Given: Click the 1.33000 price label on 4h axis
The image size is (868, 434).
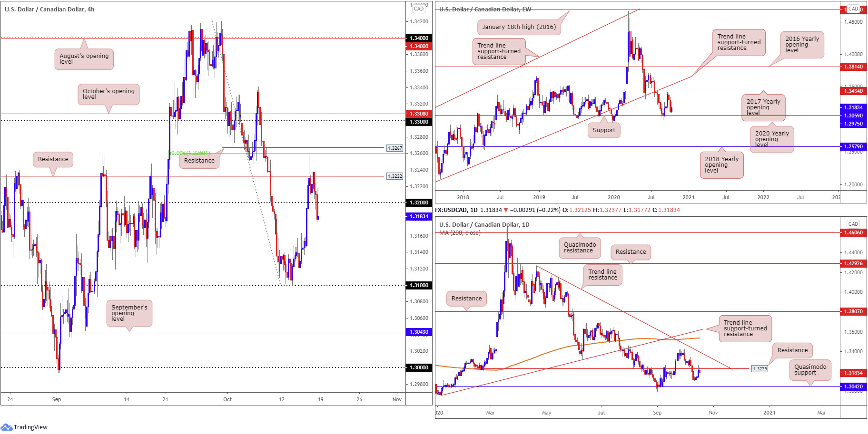Looking at the screenshot, I should (419, 122).
